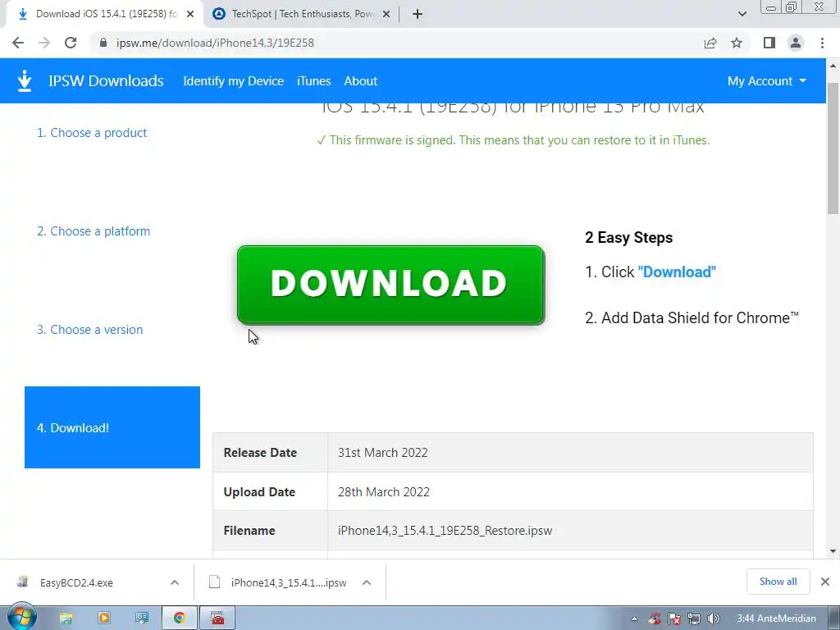Open media player taskbar icon

104,619
